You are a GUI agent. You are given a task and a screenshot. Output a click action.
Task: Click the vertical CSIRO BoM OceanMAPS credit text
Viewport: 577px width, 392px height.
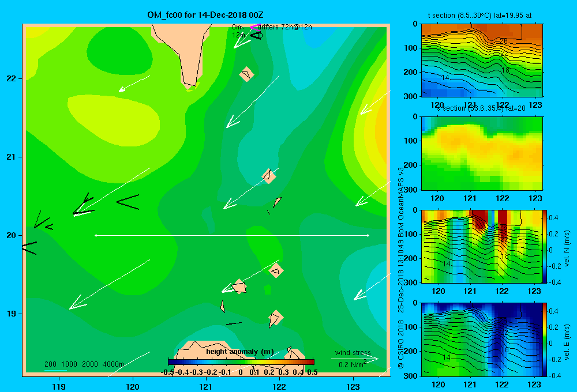[401, 267]
